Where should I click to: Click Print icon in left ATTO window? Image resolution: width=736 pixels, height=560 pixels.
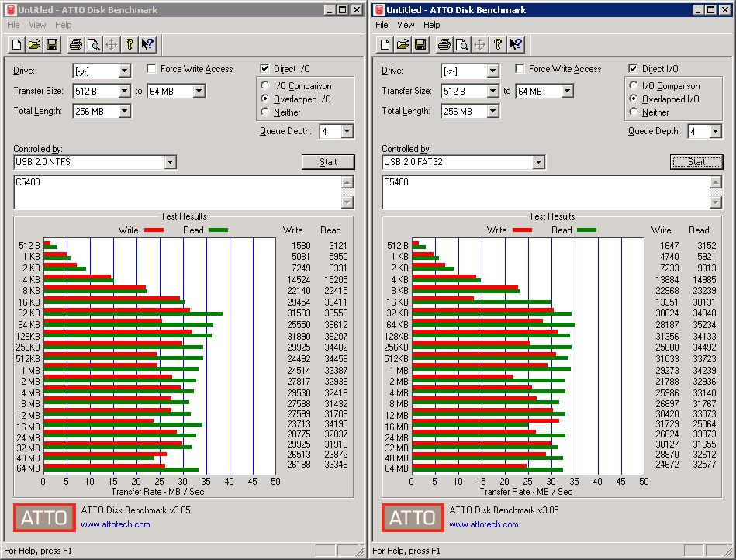(76, 44)
